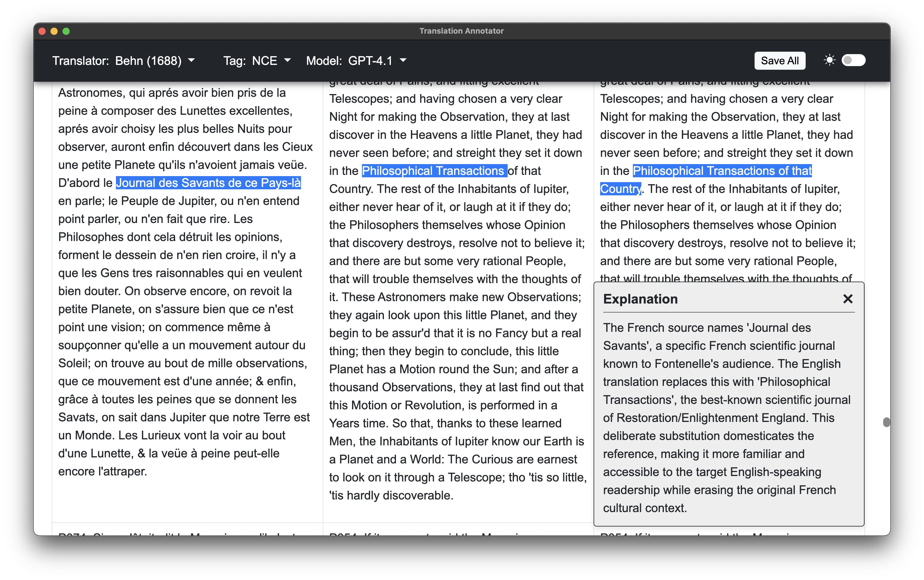Close the Explanation popup
Screen dimensions: 924x580
tap(847, 298)
